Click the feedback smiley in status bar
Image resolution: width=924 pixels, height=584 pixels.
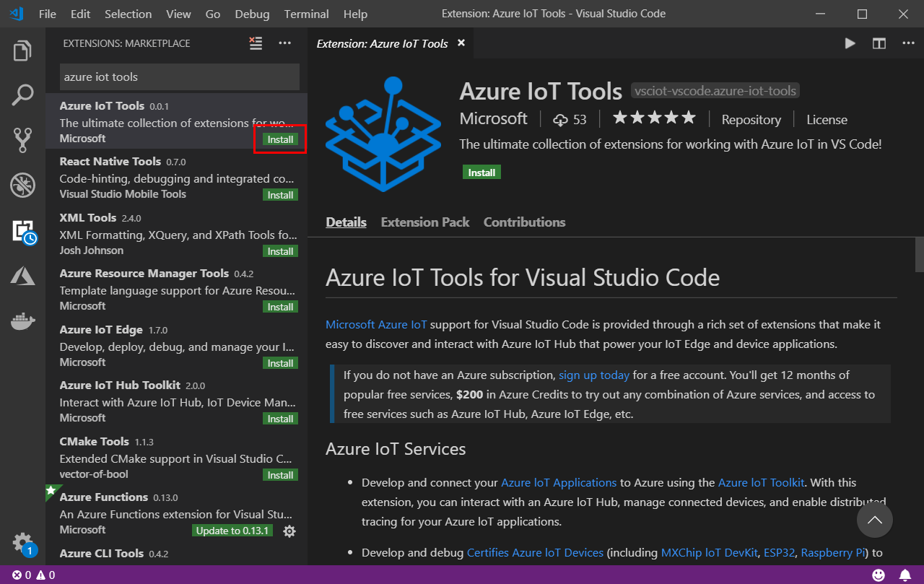coord(878,575)
